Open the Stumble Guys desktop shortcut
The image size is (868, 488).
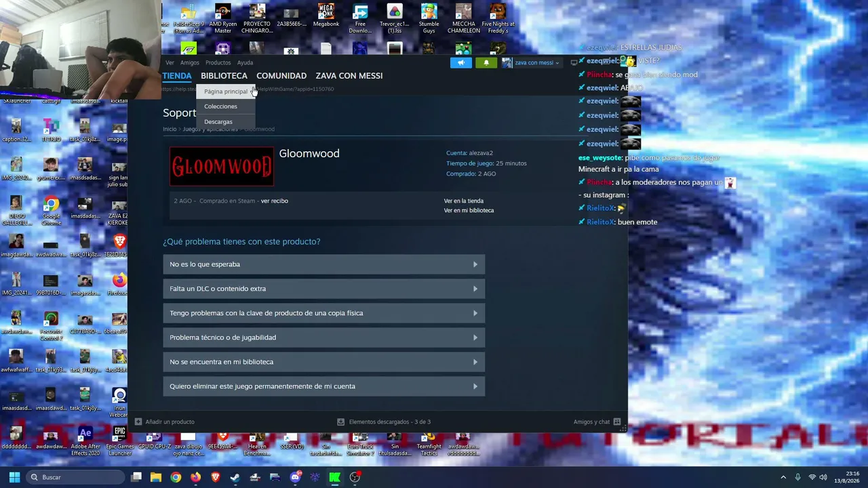(x=429, y=18)
